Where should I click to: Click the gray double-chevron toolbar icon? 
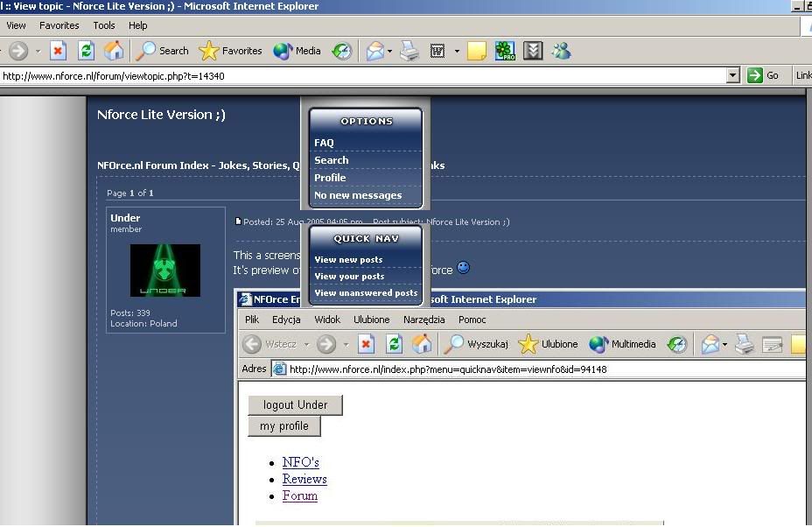(533, 51)
